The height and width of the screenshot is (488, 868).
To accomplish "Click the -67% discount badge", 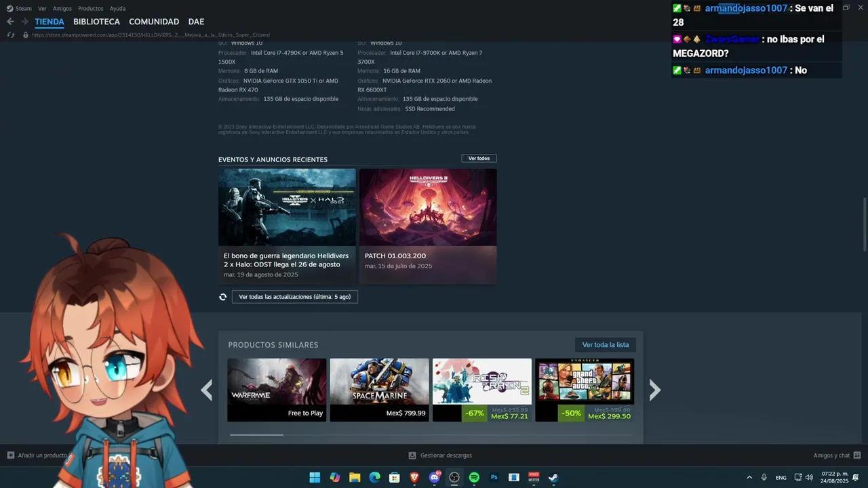I will (475, 413).
